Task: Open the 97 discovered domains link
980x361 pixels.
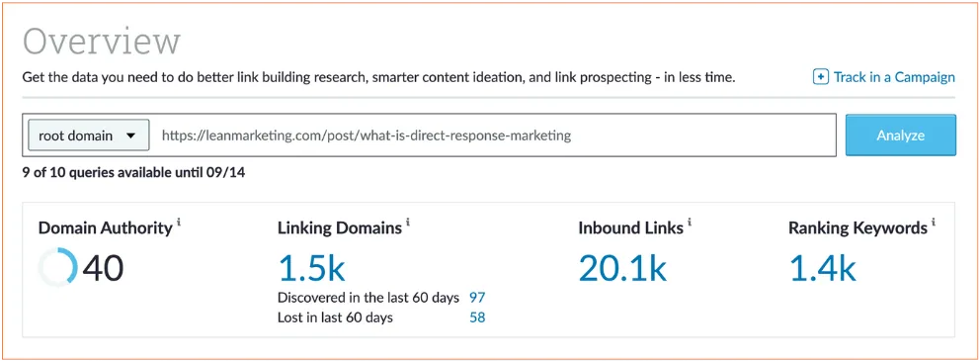Action: point(477,297)
